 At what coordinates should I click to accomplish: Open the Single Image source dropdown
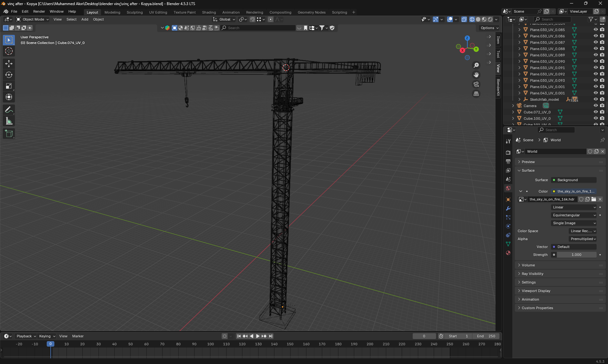click(574, 223)
